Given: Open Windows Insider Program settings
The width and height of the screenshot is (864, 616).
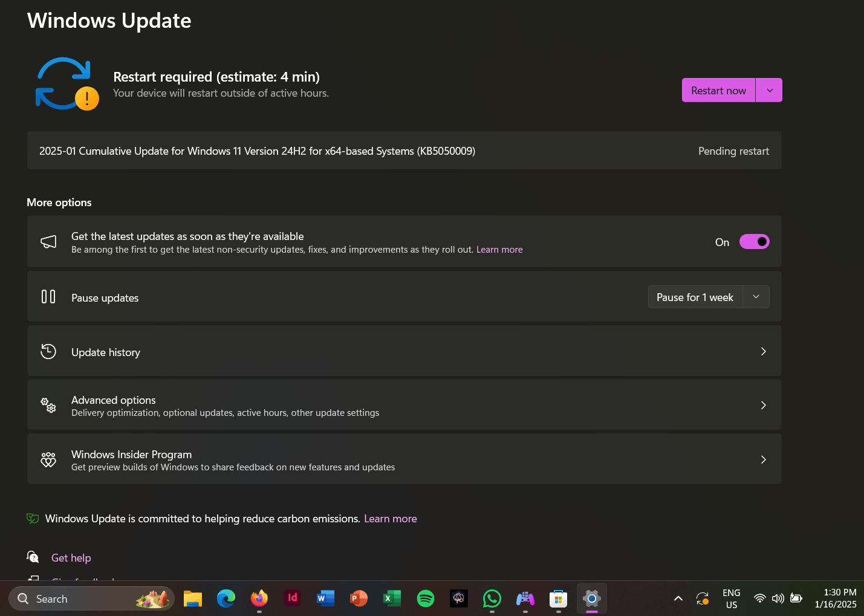Looking at the screenshot, I should 404,459.
